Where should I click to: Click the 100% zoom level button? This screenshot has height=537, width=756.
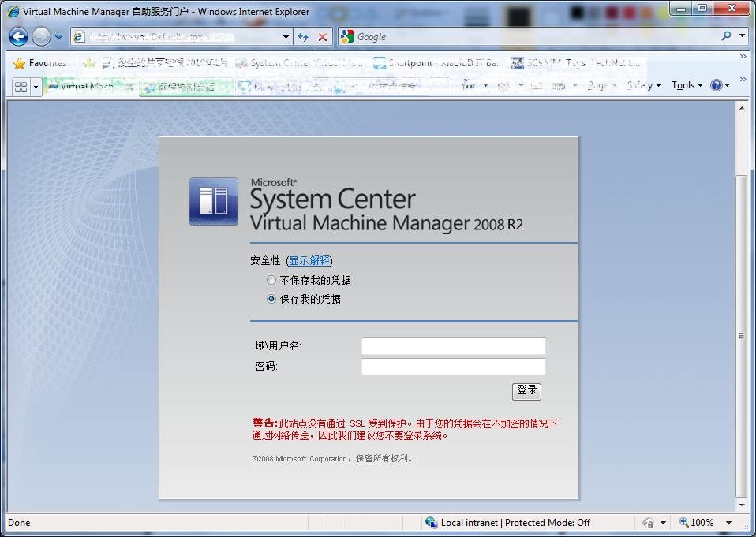click(x=696, y=523)
